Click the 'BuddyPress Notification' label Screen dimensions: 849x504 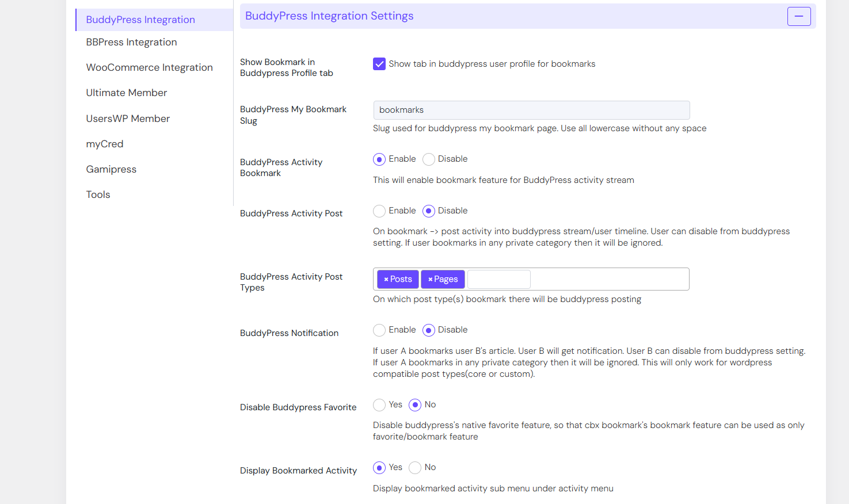pyautogui.click(x=289, y=333)
